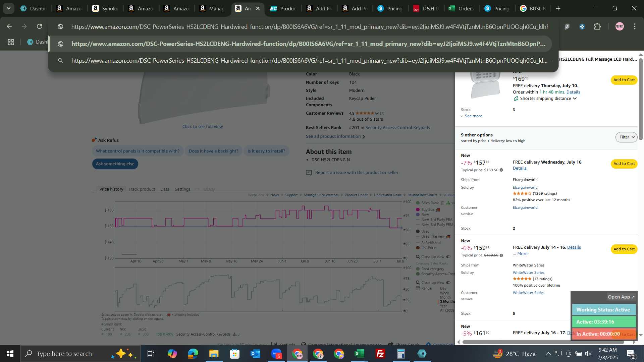Viewport: 644px width, 362px height.
Task: Open Outlook from the taskbar
Action: click(255, 354)
